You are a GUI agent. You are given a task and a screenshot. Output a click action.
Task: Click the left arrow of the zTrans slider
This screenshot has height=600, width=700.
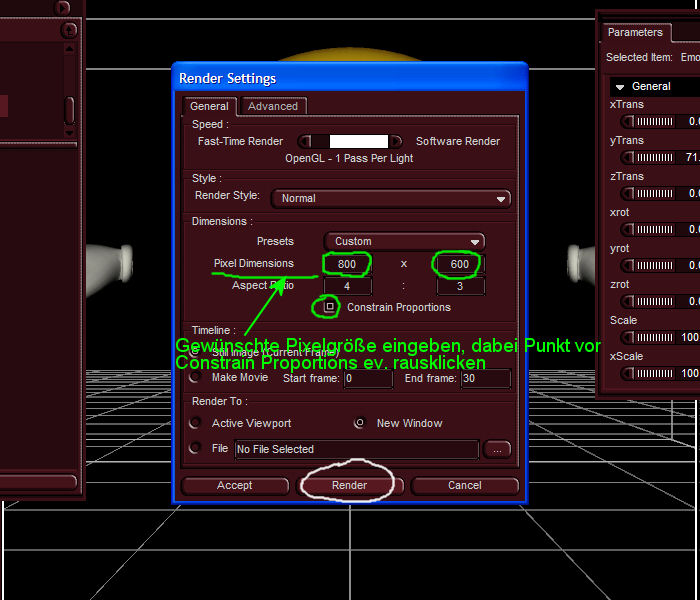628,193
